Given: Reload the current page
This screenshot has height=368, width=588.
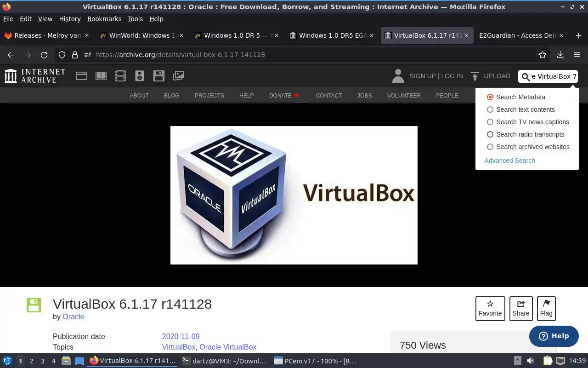Looking at the screenshot, I should tap(44, 55).
